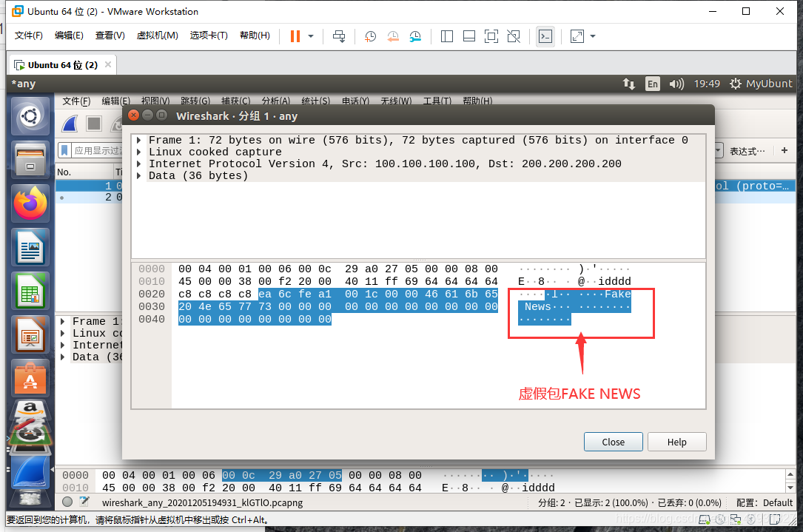The height and width of the screenshot is (532, 803).
Task: Open Ubuntu Dash search from launcher
Action: [x=30, y=117]
